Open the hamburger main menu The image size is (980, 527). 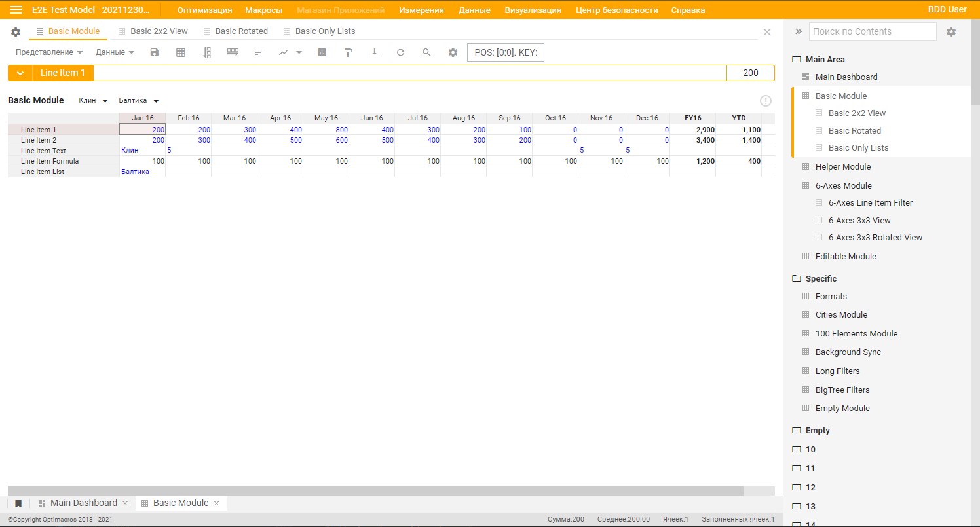[x=16, y=10]
